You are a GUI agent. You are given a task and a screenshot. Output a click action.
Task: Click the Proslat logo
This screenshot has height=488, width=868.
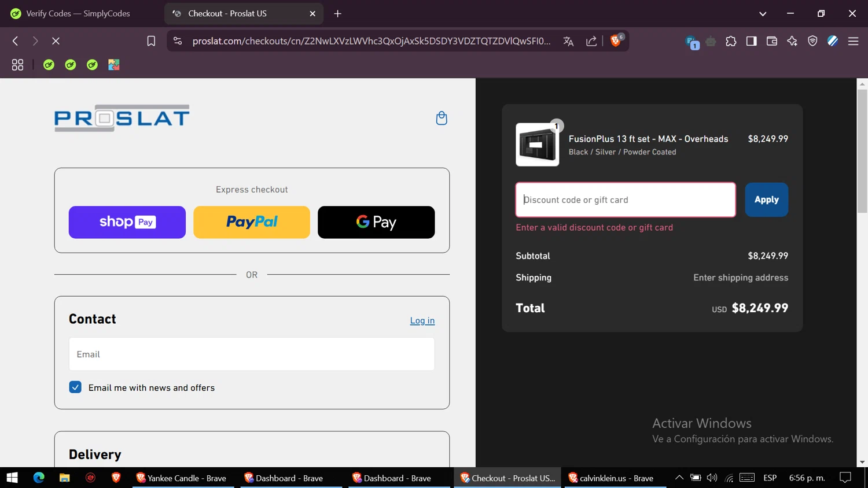click(x=122, y=118)
